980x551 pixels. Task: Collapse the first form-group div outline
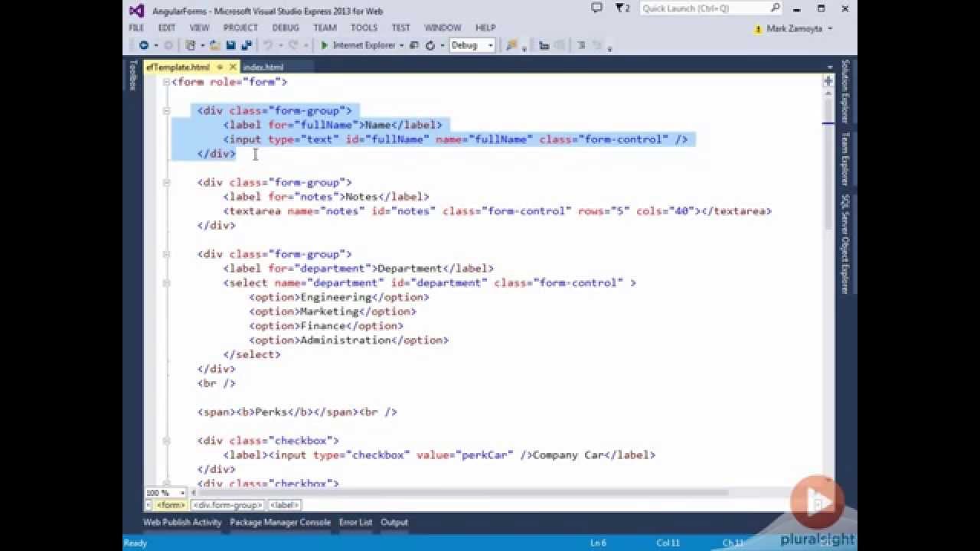[x=166, y=111]
